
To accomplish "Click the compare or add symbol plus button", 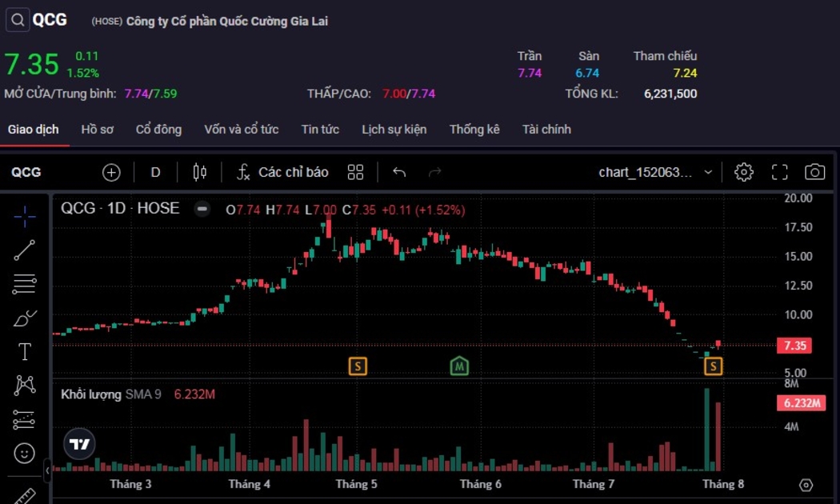I will [111, 172].
